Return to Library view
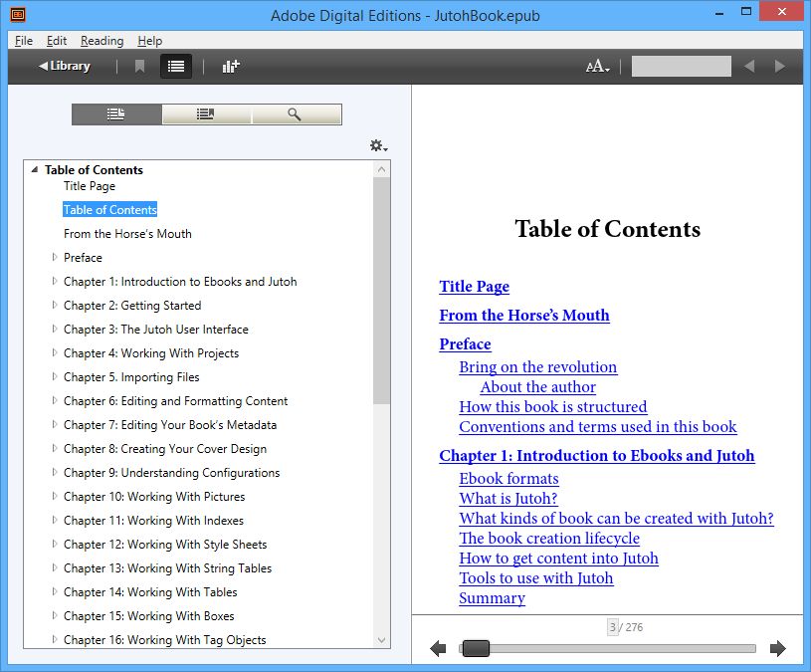This screenshot has height=672, width=811. (x=64, y=67)
